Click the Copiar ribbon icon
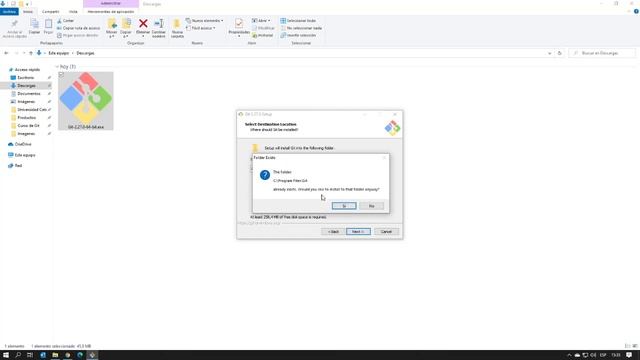 (x=34, y=27)
